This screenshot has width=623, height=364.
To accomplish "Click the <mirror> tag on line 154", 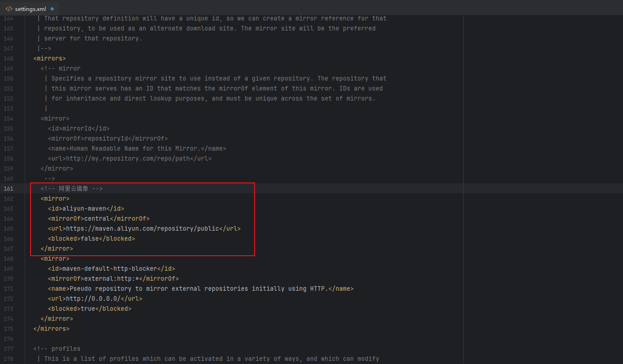I will [55, 118].
